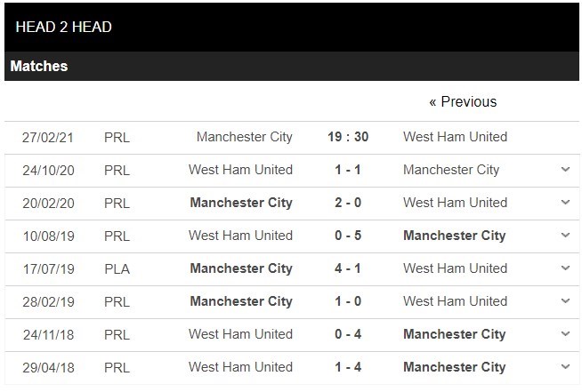This screenshot has width=582, height=392.
Task: Click West Ham United in the 20/02/20 row
Action: tap(455, 203)
